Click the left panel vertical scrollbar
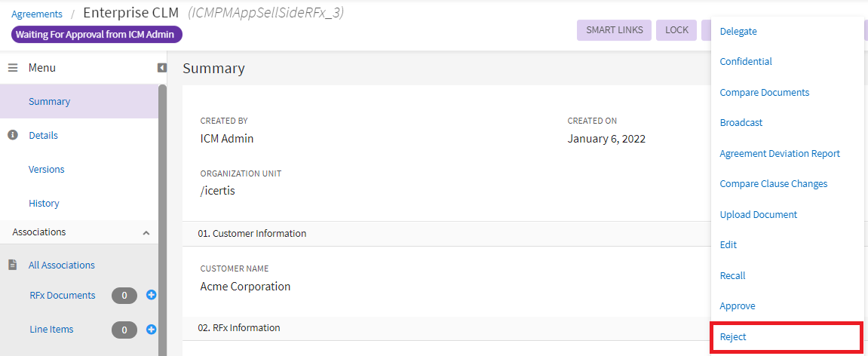 [x=162, y=219]
